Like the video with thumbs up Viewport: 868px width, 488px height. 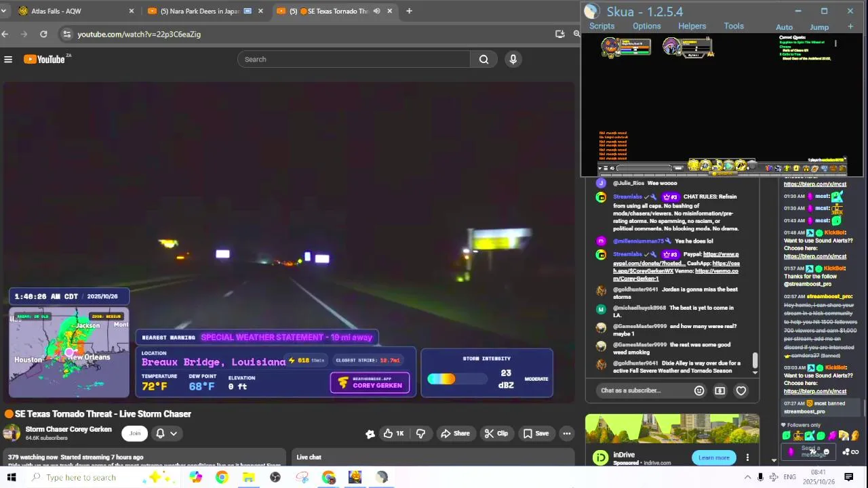pos(393,434)
